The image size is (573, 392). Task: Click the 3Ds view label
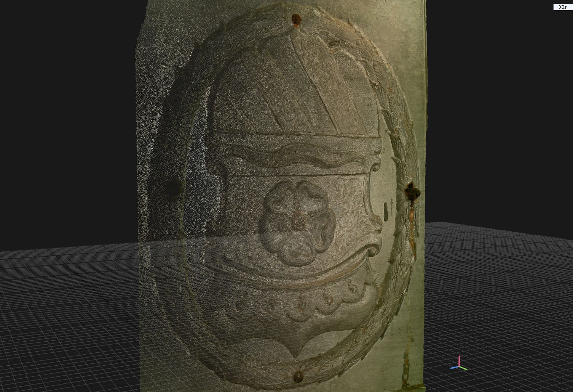pos(563,7)
